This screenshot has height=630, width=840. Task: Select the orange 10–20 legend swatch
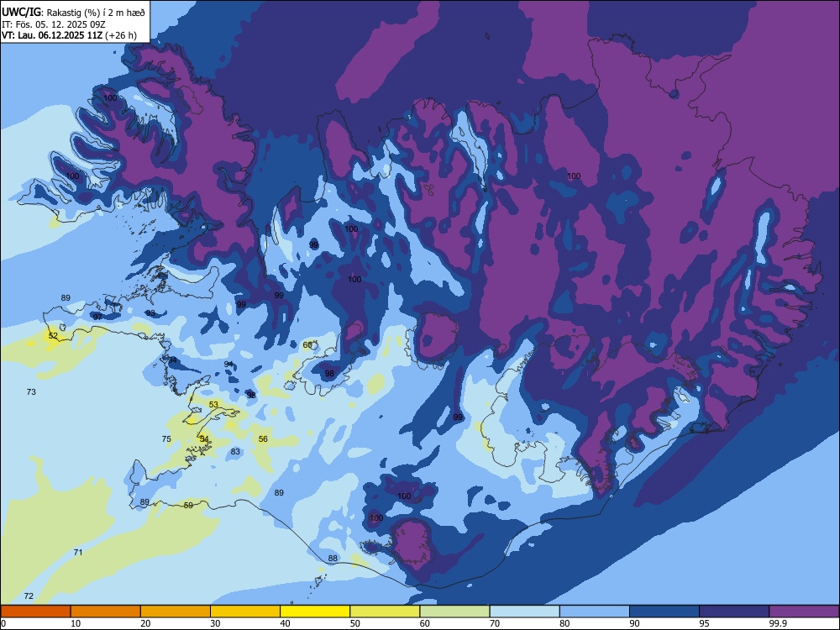point(106,612)
